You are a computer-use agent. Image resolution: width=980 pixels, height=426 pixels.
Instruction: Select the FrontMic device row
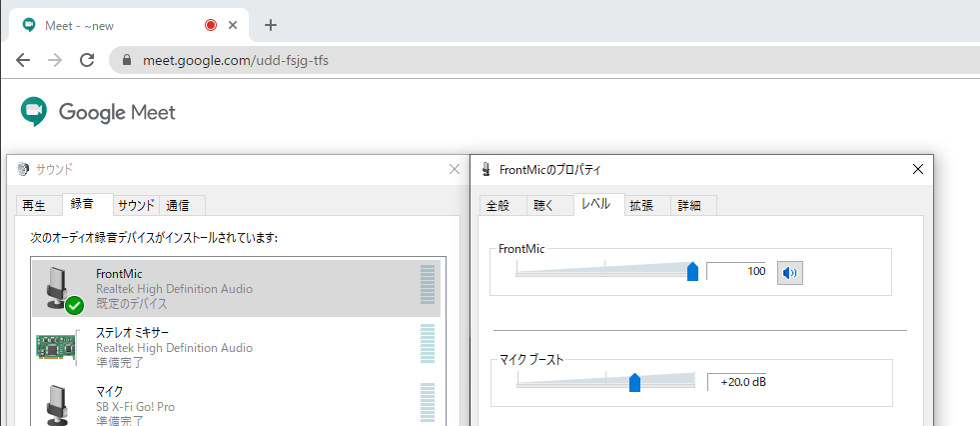click(x=236, y=288)
